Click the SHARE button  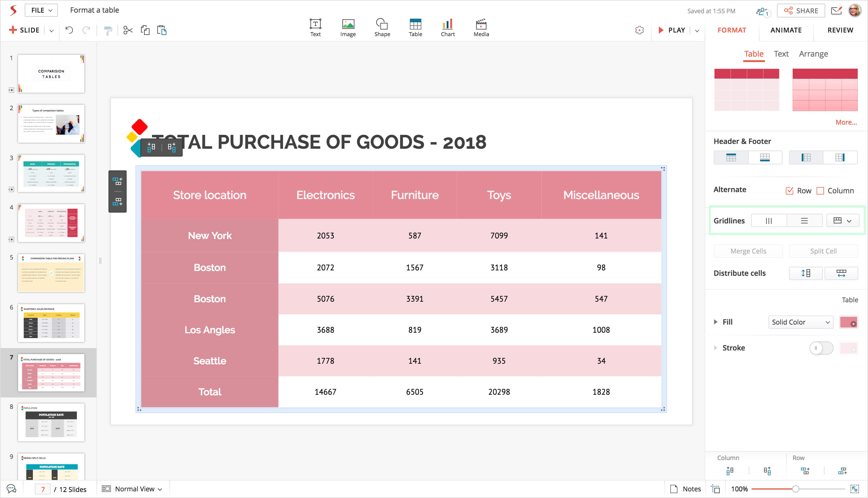coord(801,11)
